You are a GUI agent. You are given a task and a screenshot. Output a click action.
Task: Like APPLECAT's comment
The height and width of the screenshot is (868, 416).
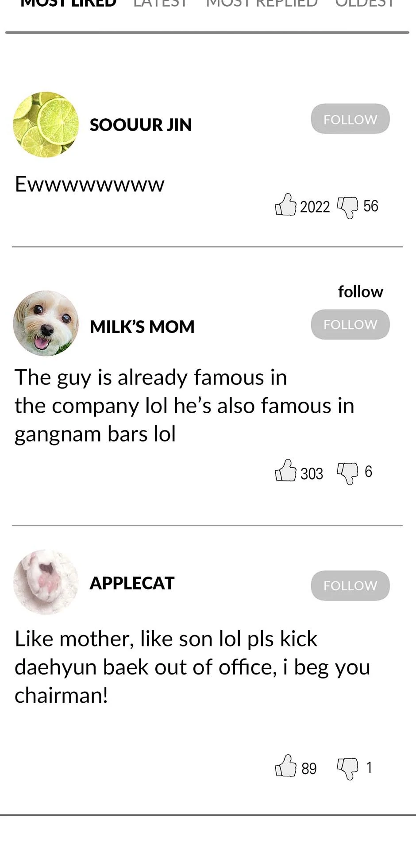pos(285,766)
